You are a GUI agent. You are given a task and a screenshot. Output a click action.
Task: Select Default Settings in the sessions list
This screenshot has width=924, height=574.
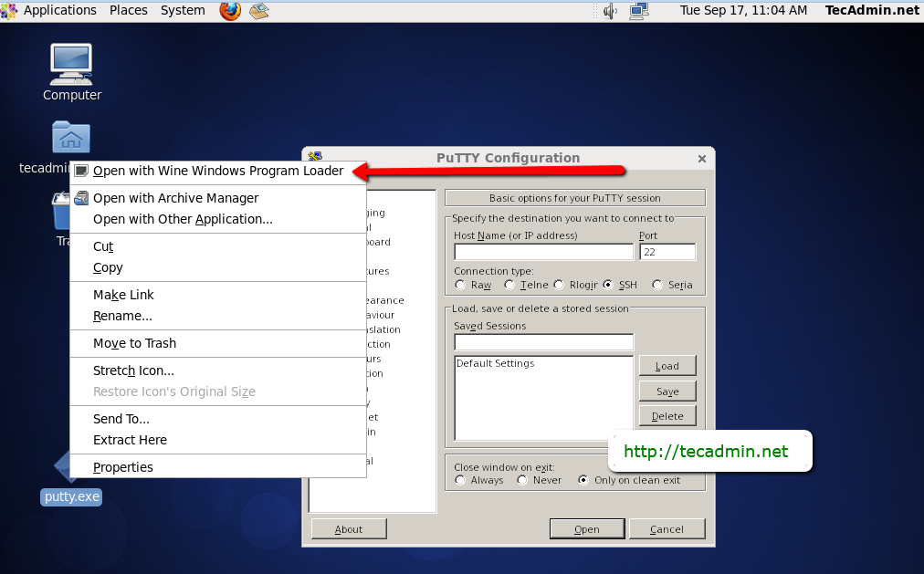point(496,364)
